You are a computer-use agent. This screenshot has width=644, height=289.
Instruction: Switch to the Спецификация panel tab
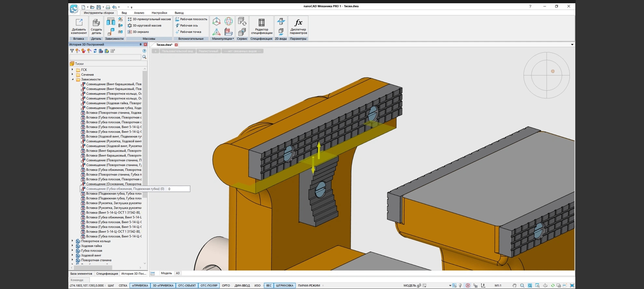pos(107,274)
